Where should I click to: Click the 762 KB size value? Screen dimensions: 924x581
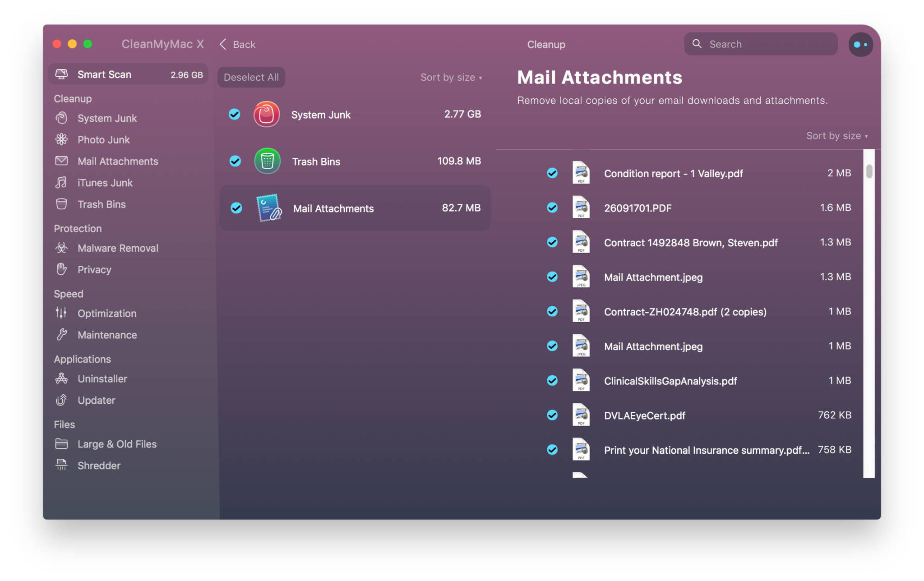pyautogui.click(x=835, y=415)
